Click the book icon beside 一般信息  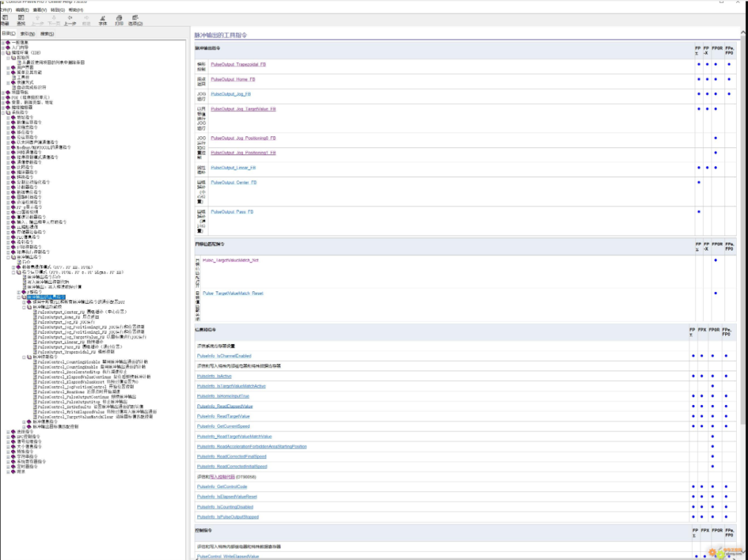9,42
